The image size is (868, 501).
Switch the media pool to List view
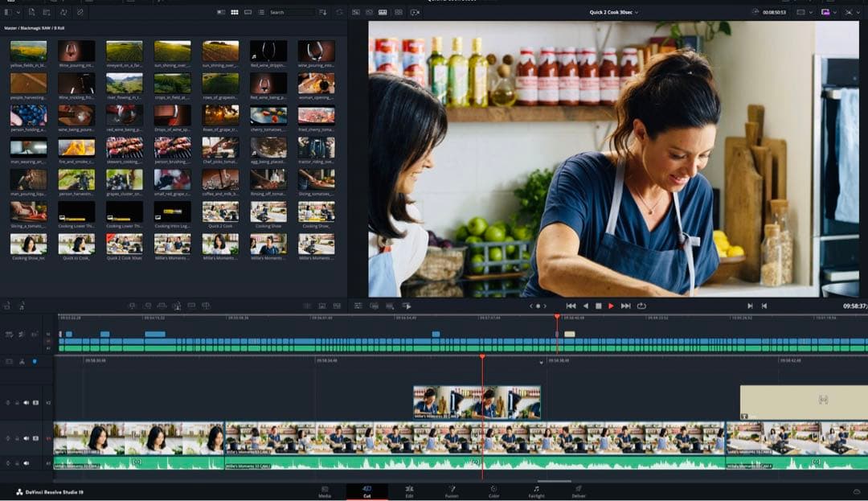262,12
